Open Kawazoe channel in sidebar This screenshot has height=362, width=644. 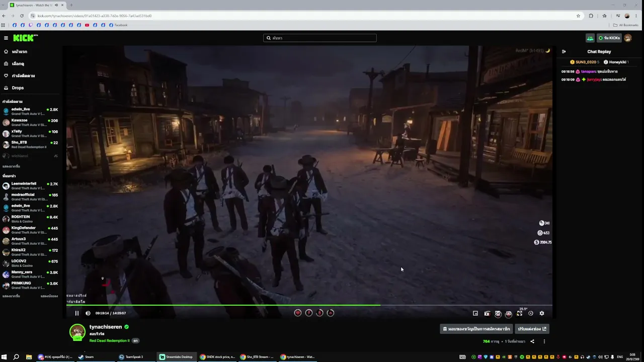[30, 122]
